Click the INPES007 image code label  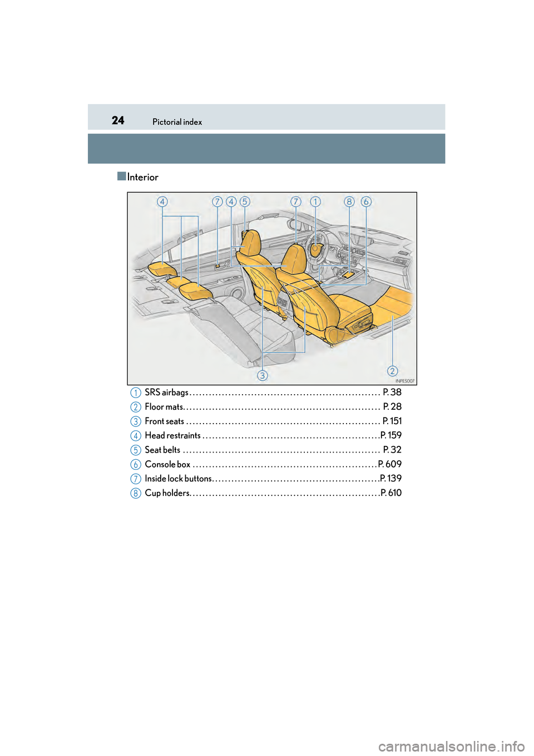coord(405,381)
